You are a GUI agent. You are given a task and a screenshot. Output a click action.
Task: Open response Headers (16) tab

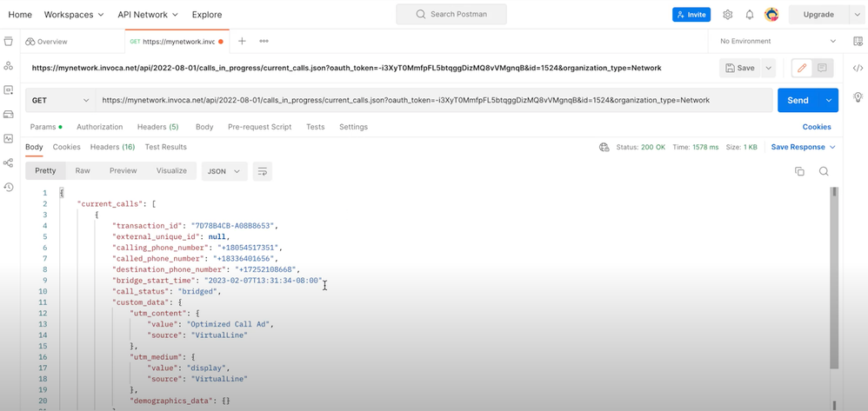coord(112,147)
